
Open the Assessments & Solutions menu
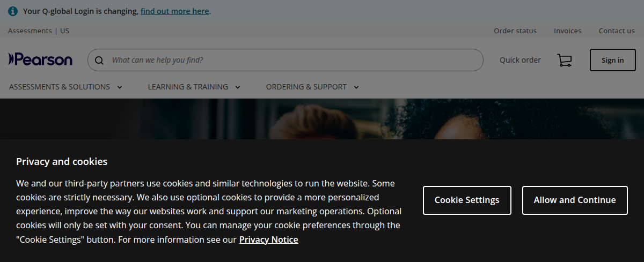click(x=60, y=87)
